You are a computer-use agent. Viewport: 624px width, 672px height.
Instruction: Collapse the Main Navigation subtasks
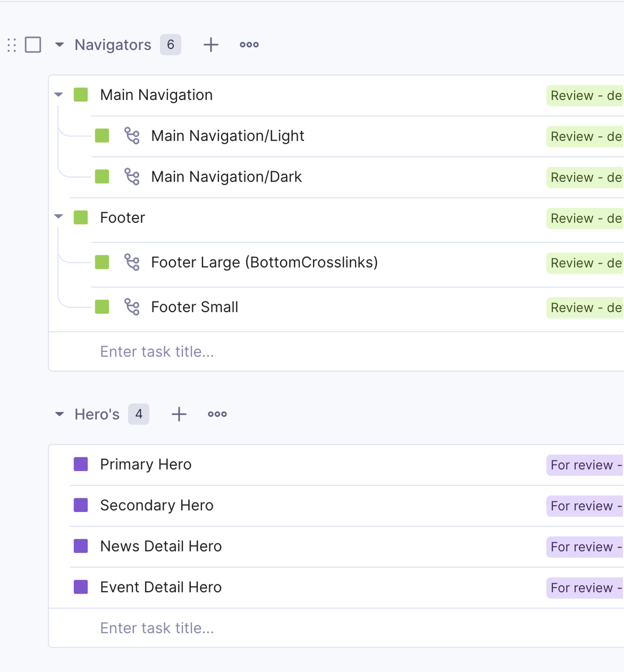coord(58,95)
